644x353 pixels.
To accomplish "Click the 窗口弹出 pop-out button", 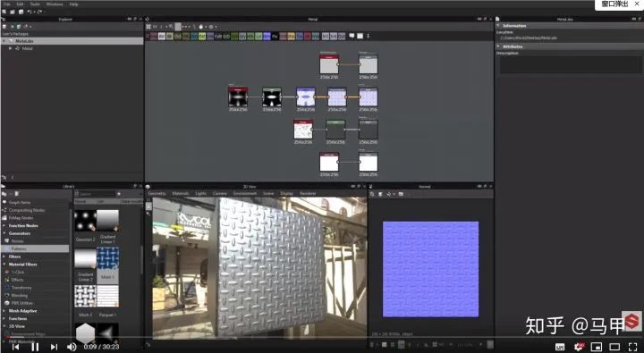I will (614, 4).
